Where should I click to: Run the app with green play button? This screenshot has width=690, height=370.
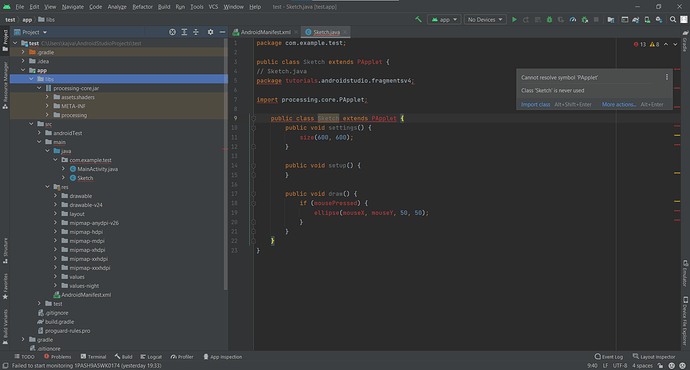pyautogui.click(x=514, y=19)
